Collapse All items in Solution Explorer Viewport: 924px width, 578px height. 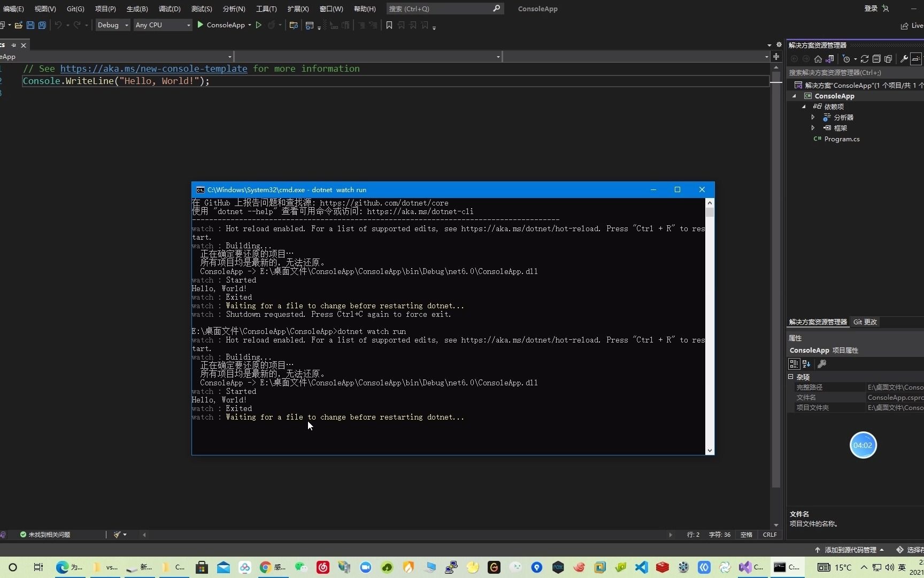tap(876, 59)
